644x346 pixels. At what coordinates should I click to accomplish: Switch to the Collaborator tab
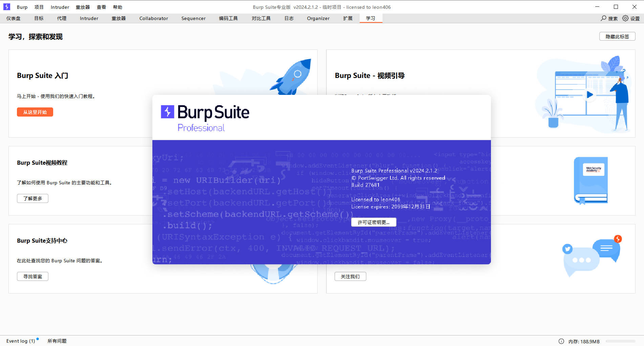coord(154,18)
